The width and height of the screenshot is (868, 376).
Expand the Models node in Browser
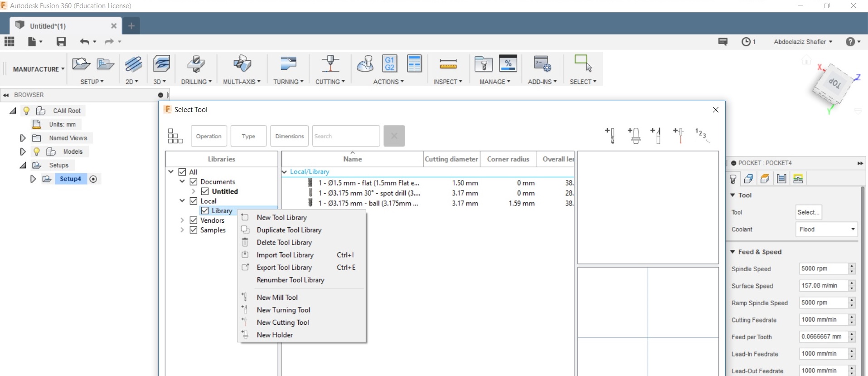click(x=23, y=151)
